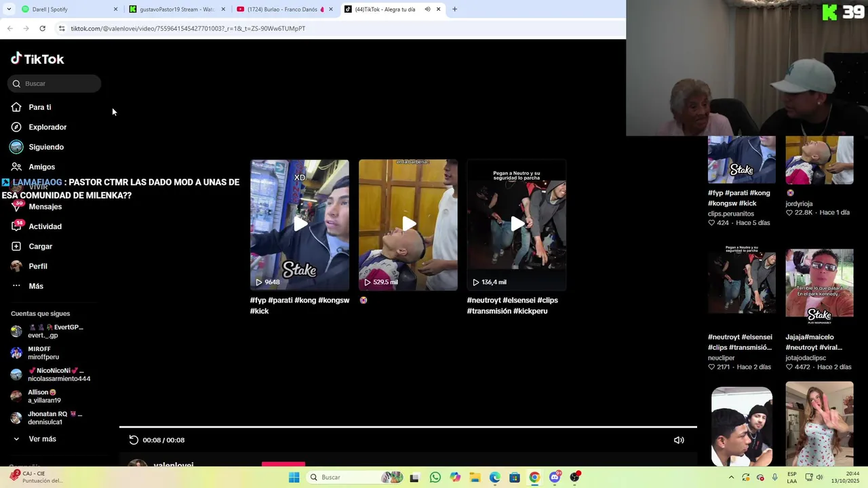868x488 pixels.
Task: Play the Neutro video with 136,4 mil views
Action: 517,224
